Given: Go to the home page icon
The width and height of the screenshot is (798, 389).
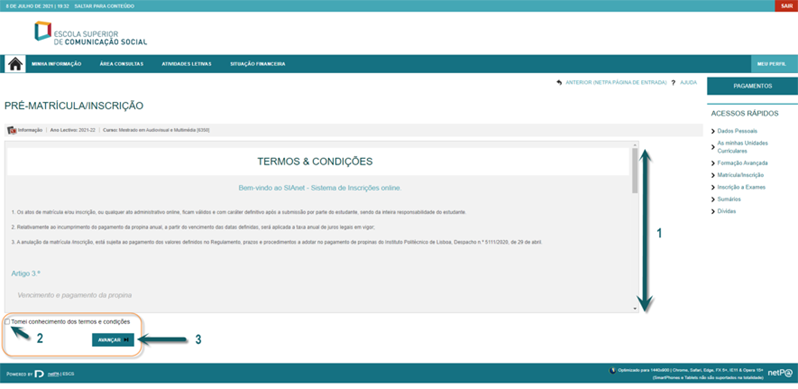Looking at the screenshot, I should pos(15,64).
